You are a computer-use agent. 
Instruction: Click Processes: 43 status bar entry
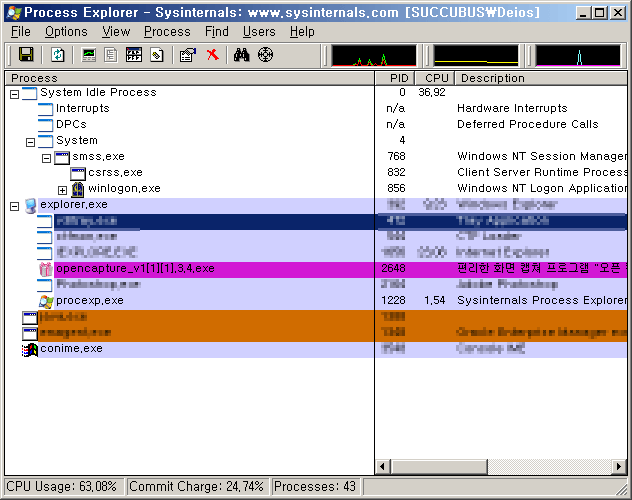(316, 487)
